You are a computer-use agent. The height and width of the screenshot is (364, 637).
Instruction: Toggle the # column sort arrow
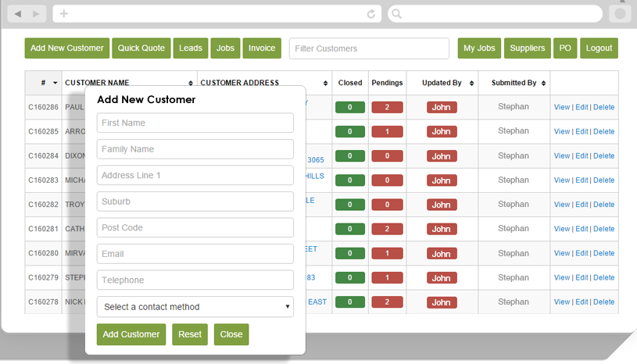point(55,83)
